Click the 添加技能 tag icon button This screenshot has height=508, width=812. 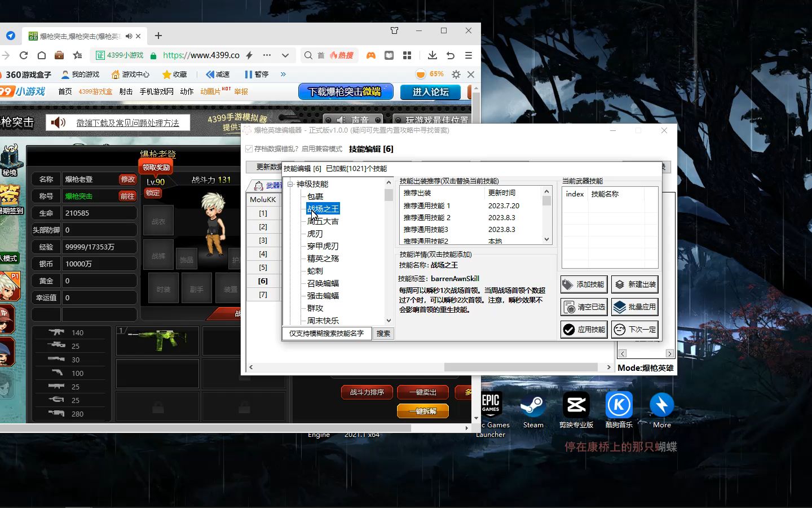click(x=584, y=284)
